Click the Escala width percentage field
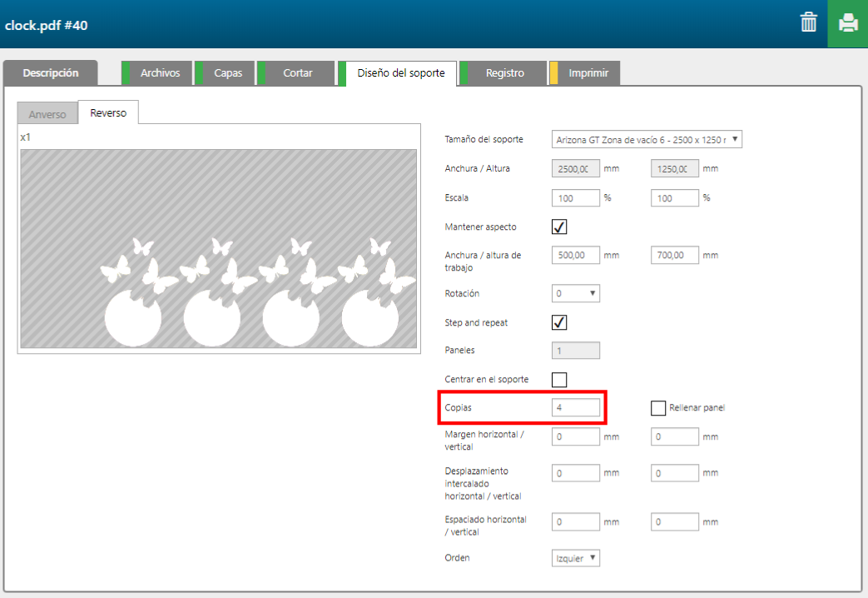 [x=576, y=198]
